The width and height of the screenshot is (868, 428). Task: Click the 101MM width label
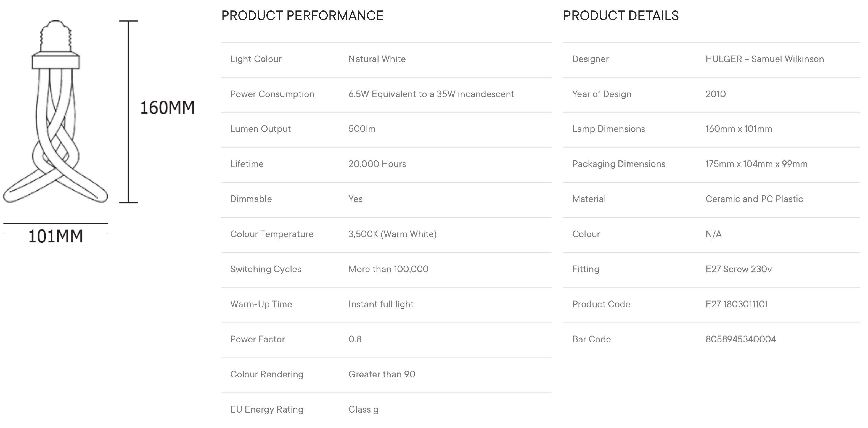point(55,236)
